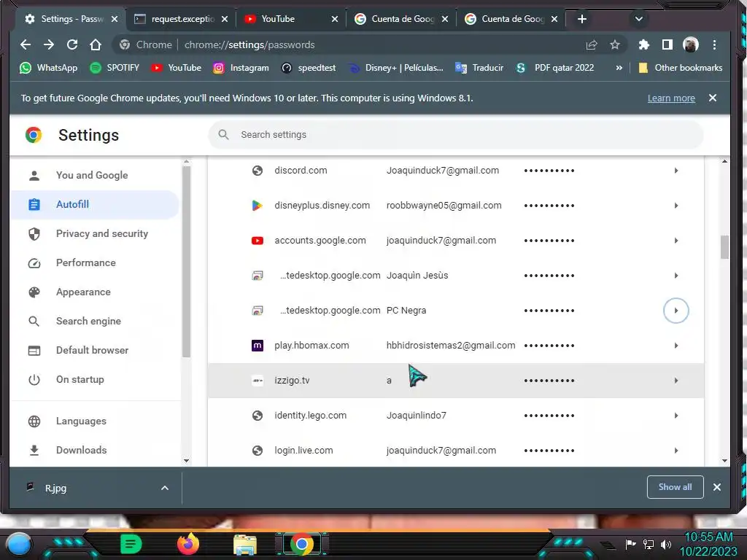The image size is (747, 560).
Task: Click the play.hbomax.com site link
Action: pos(311,345)
